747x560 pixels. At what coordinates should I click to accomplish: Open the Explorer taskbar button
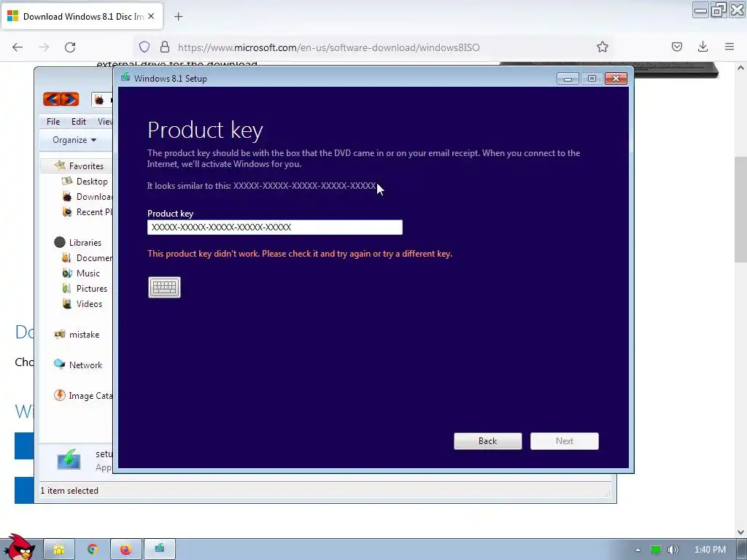[x=59, y=550]
